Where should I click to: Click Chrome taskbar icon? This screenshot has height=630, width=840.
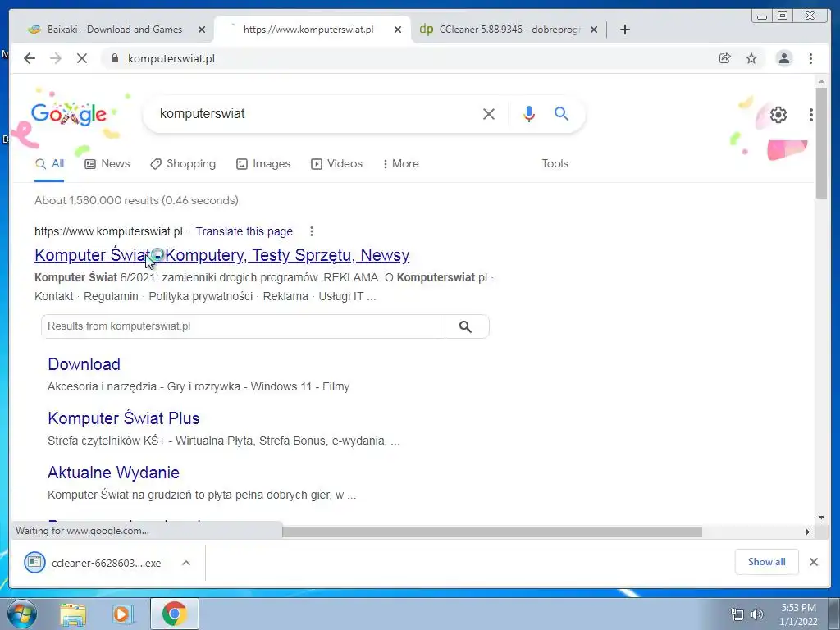[x=174, y=614]
